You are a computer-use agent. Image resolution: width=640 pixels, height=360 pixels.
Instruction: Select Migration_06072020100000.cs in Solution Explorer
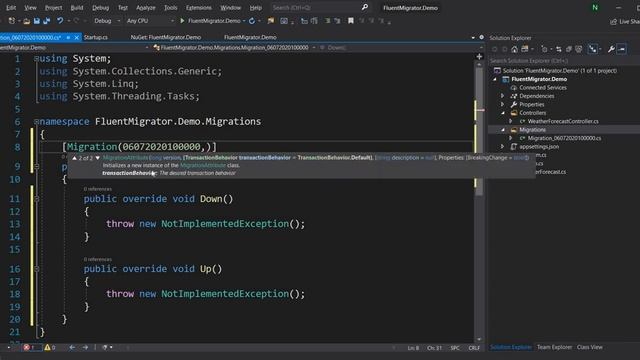coord(564,138)
